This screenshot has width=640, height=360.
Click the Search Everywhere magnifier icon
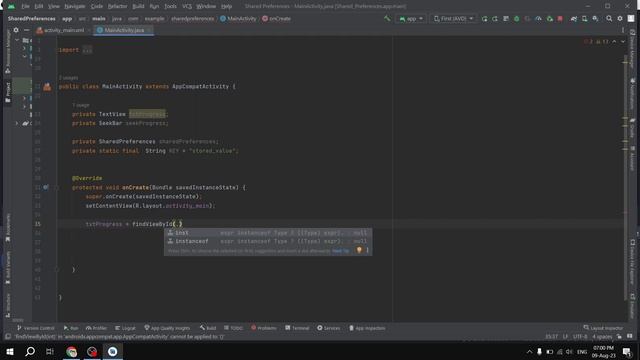(609, 19)
